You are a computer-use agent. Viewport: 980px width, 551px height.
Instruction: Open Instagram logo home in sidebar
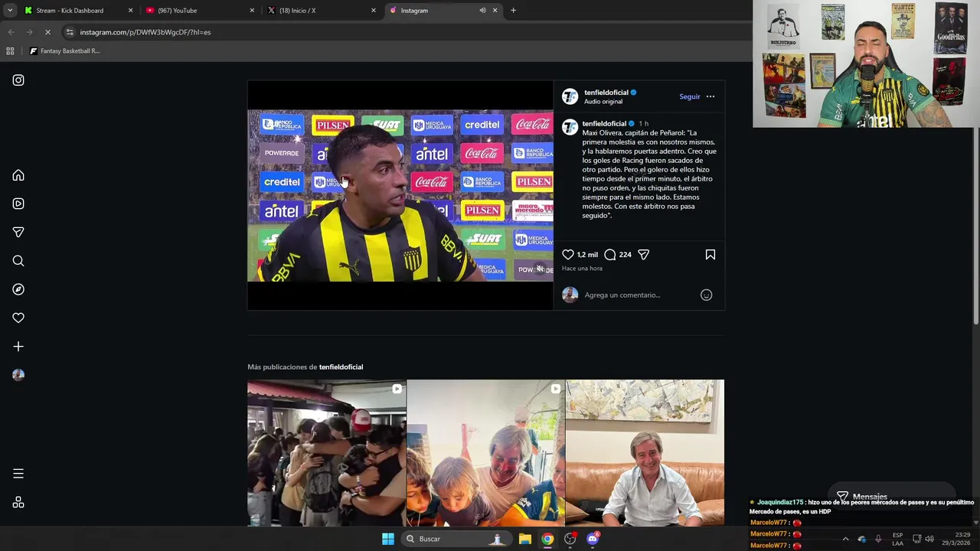point(18,80)
